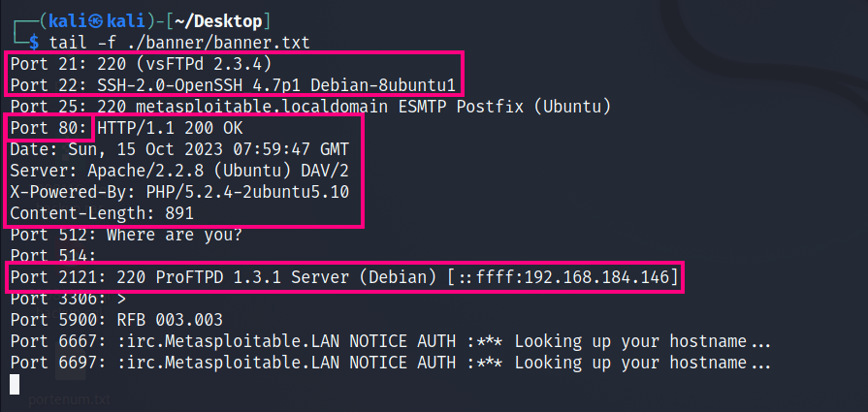Viewport: 868px width, 412px height.
Task: Click the Port 6667 irc NOTICE line
Action: click(x=388, y=340)
